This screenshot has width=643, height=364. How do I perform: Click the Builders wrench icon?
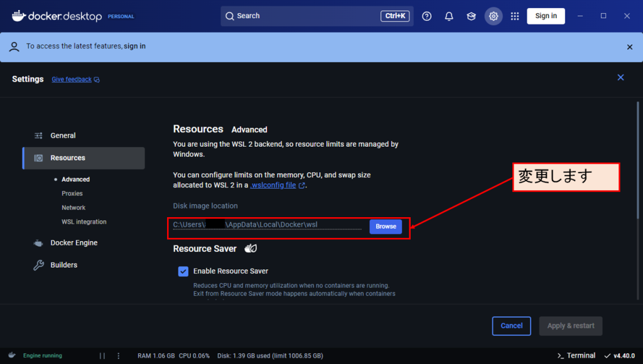click(x=38, y=265)
